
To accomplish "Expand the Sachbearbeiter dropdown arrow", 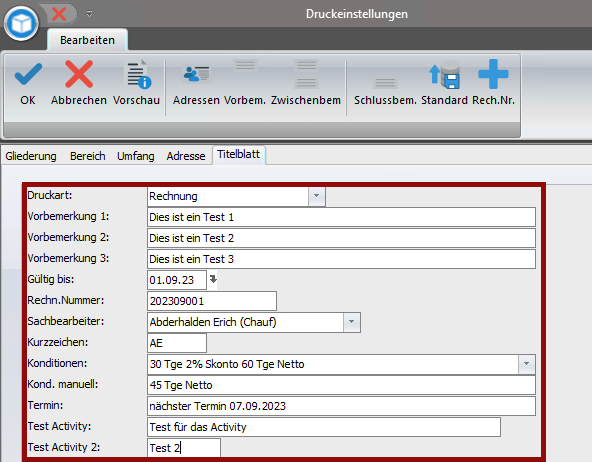I will coord(352,322).
